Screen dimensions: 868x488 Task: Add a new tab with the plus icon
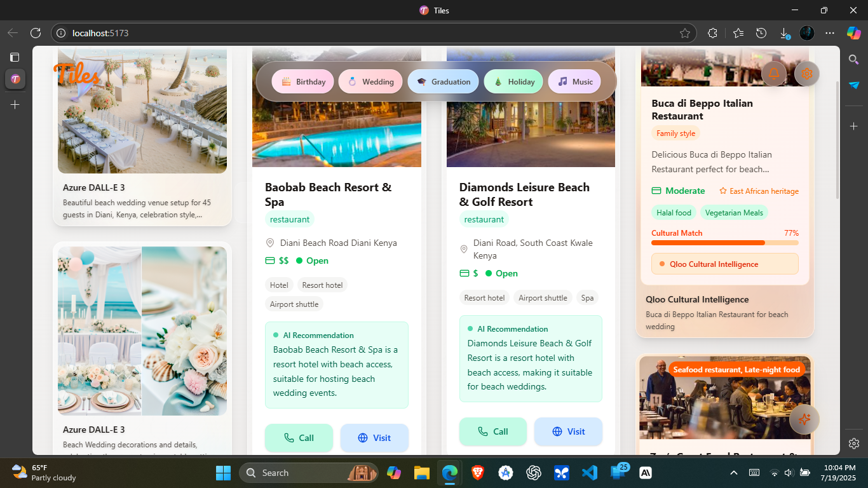[15, 104]
